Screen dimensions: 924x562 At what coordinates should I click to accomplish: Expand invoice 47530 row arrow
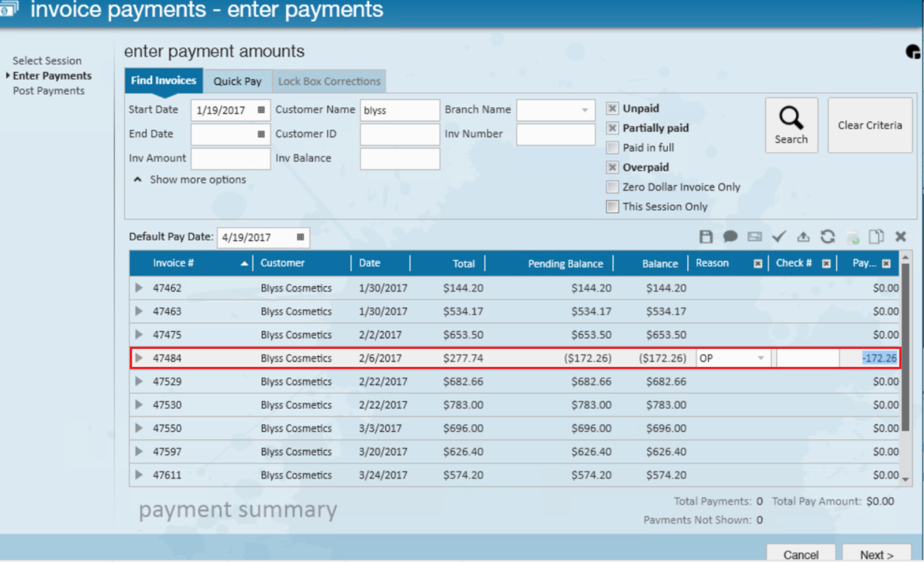(139, 405)
